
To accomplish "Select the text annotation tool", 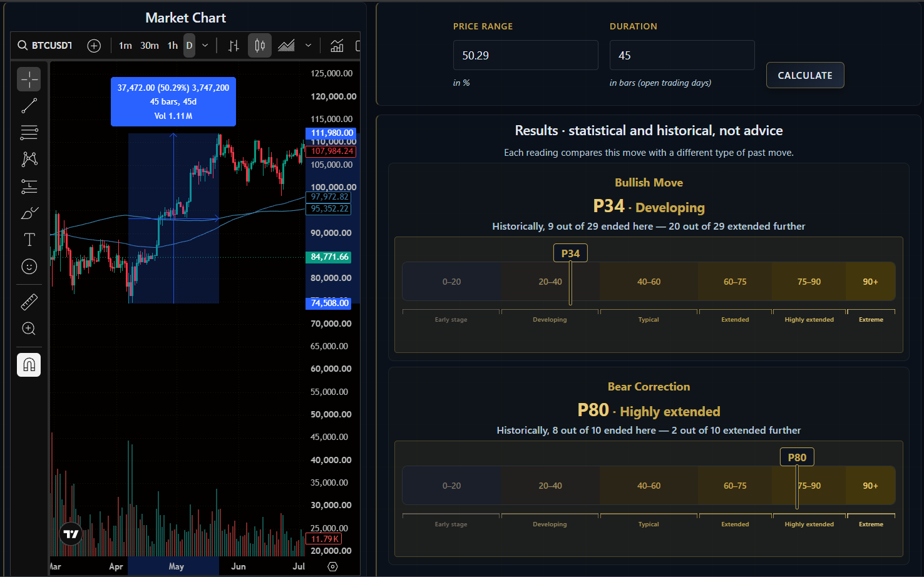I will [x=29, y=240].
